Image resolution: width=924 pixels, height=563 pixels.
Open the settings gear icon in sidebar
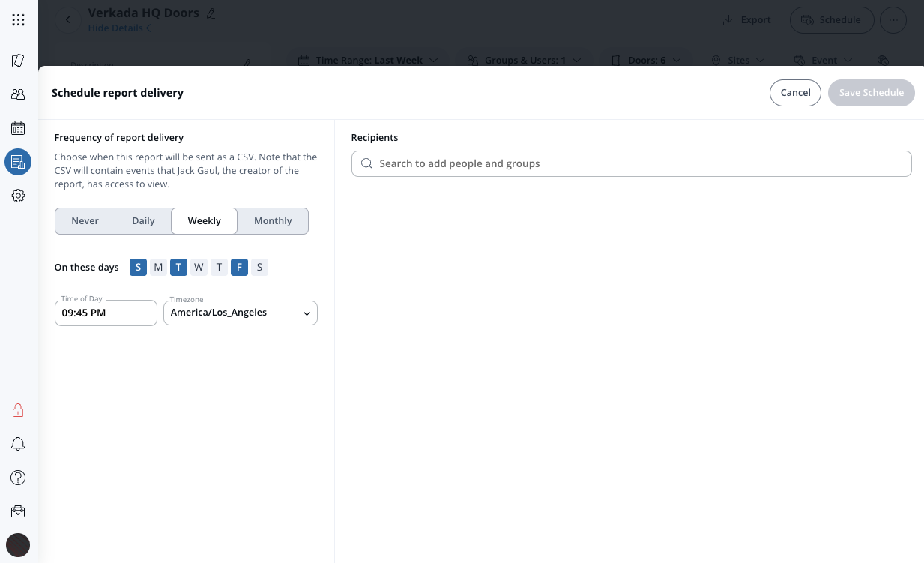[18, 196]
